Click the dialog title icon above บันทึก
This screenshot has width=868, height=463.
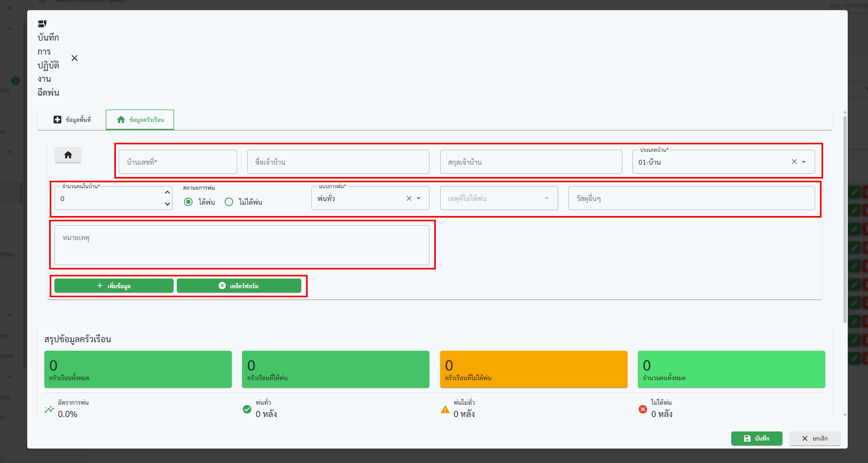(x=42, y=24)
